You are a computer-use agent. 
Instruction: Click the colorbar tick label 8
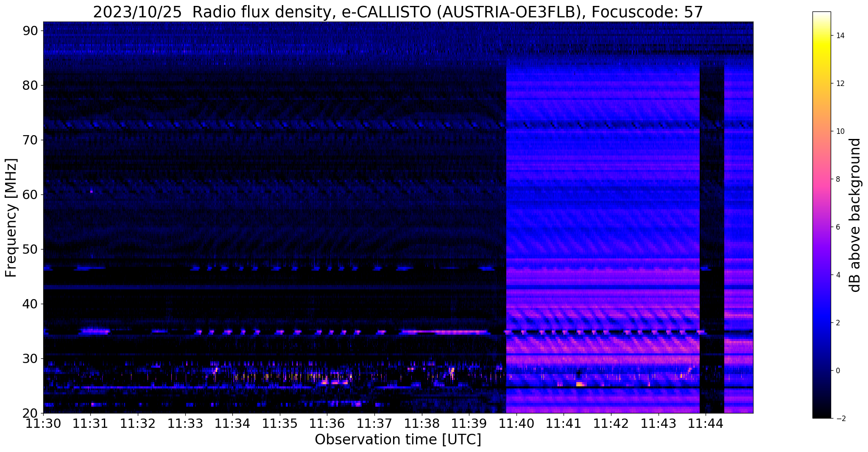[837, 179]
